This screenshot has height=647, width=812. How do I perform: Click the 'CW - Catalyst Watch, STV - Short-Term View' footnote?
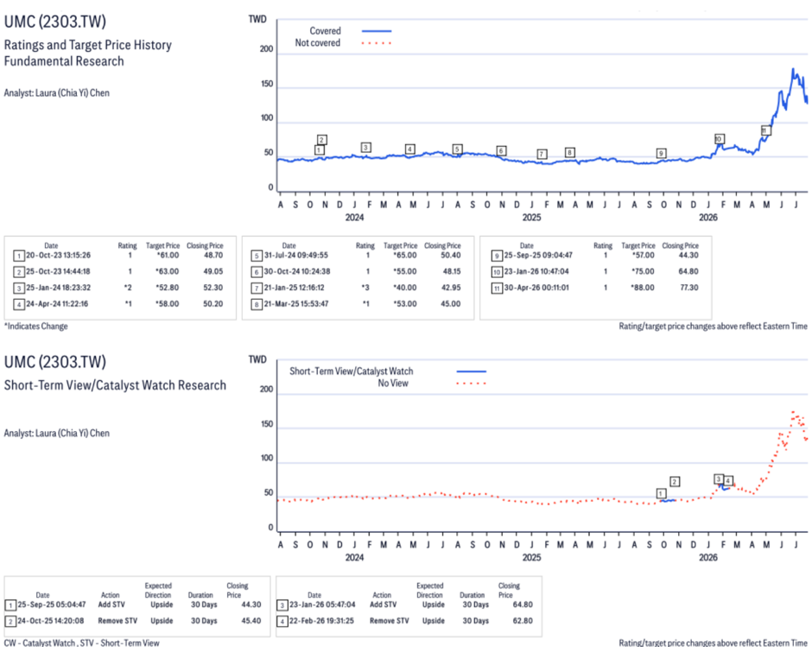pos(82,643)
